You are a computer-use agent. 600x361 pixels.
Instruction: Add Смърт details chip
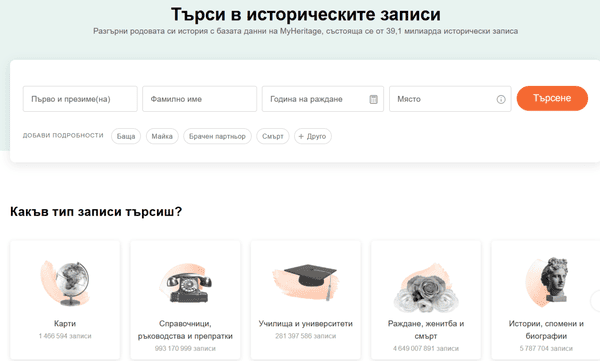272,136
